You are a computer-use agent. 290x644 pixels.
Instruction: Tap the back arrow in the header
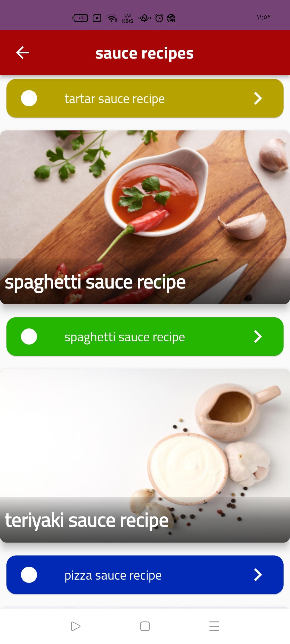(x=23, y=53)
